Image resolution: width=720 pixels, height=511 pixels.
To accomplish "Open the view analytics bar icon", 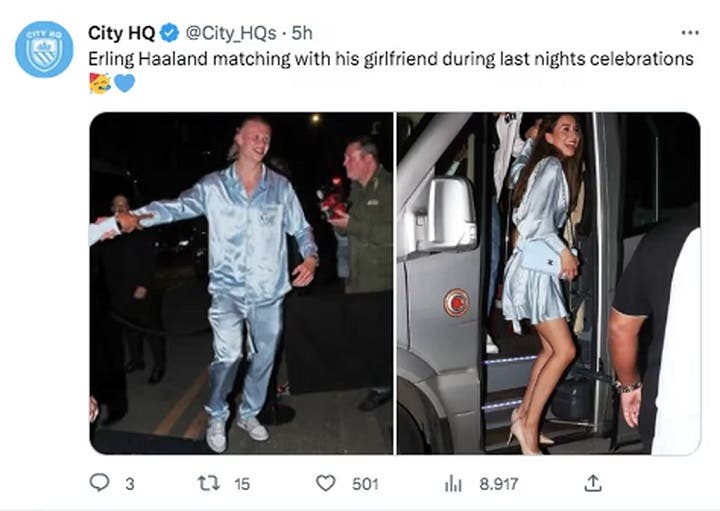I will [453, 484].
